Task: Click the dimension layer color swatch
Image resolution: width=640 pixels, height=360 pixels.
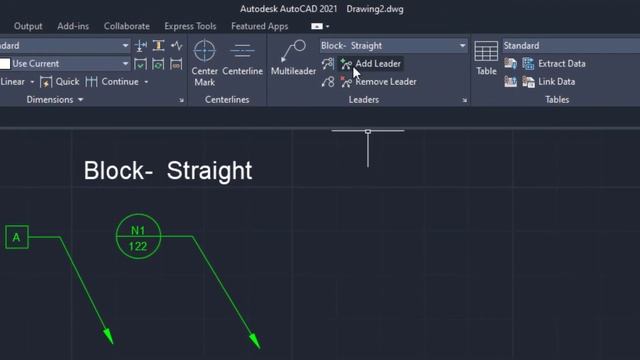Action: (x=5, y=64)
